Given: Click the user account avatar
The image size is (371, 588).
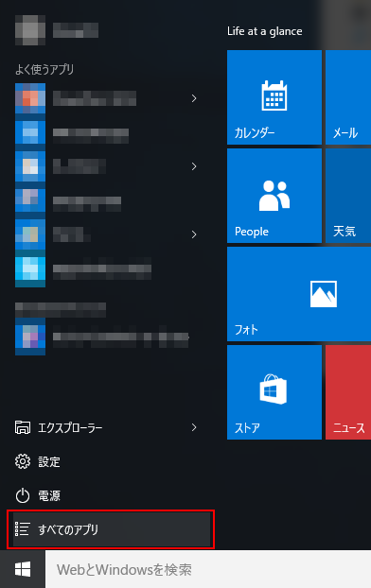Looking at the screenshot, I should tap(30, 30).
